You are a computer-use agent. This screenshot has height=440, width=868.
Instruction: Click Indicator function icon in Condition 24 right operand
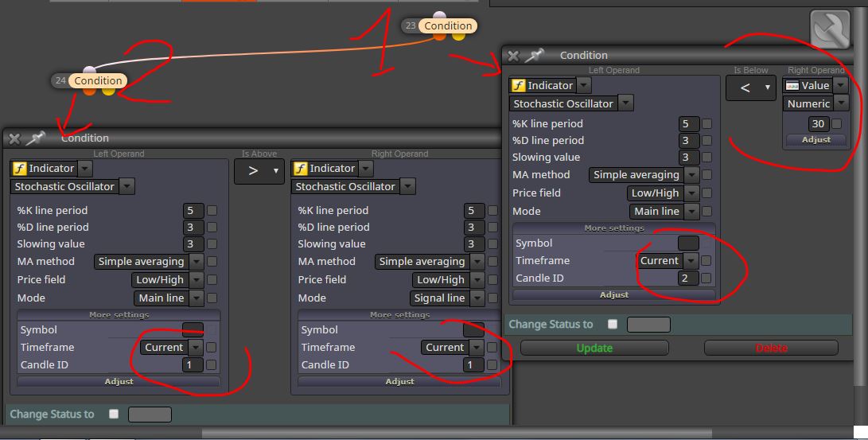(x=300, y=168)
